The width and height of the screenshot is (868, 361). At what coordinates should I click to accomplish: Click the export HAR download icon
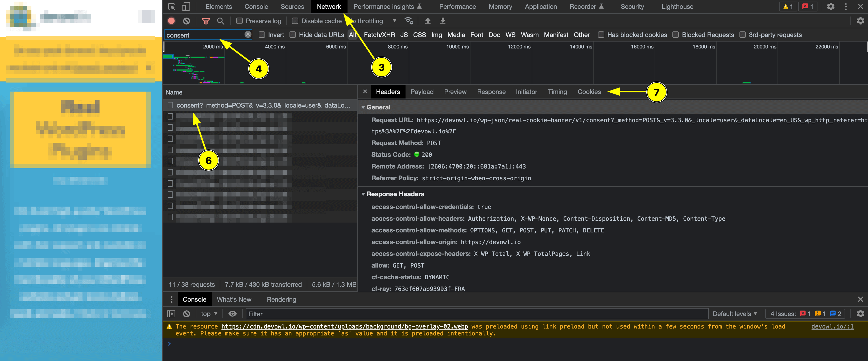(x=443, y=21)
